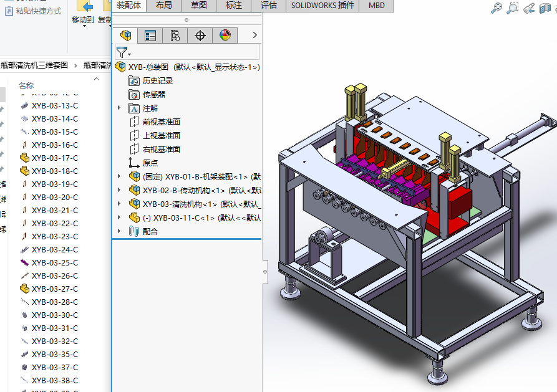Select assembly file XYB-03-27-C icon
The height and width of the screenshot is (392, 557).
[24, 289]
